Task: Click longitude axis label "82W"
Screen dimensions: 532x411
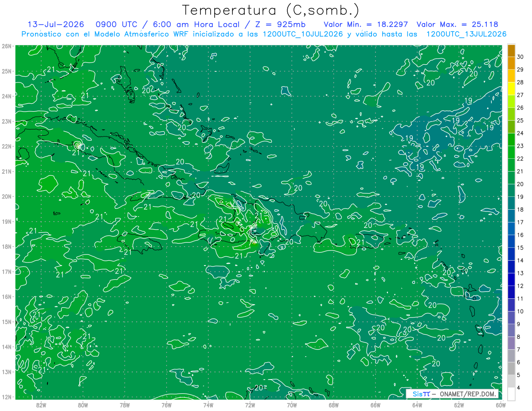Action: [41, 405]
